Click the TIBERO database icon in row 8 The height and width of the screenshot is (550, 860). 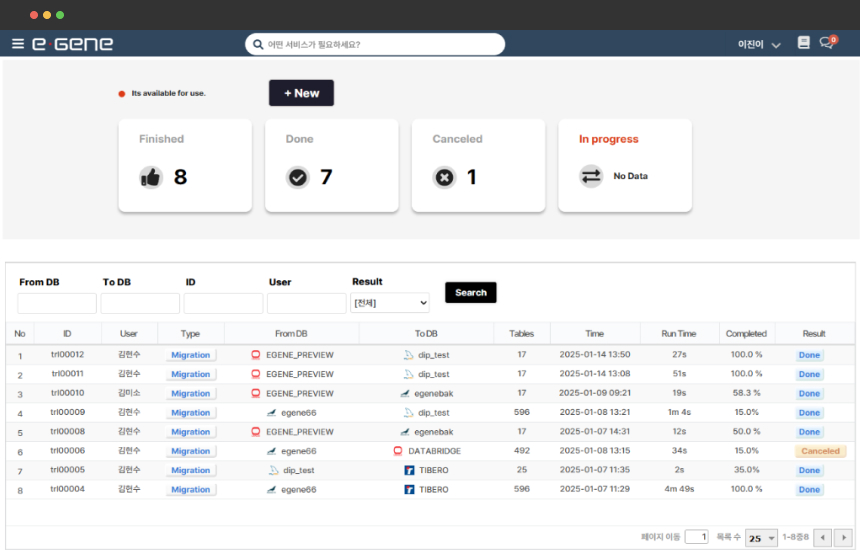tap(409, 490)
